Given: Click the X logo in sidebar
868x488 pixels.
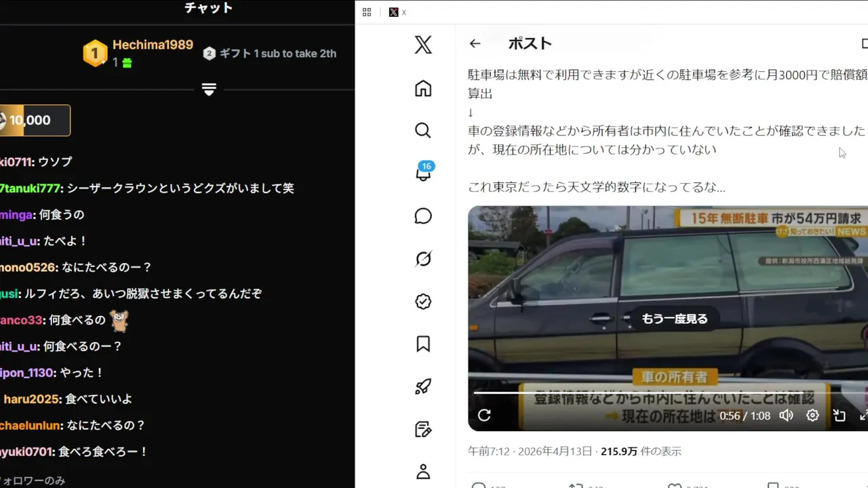Looking at the screenshot, I should point(423,45).
